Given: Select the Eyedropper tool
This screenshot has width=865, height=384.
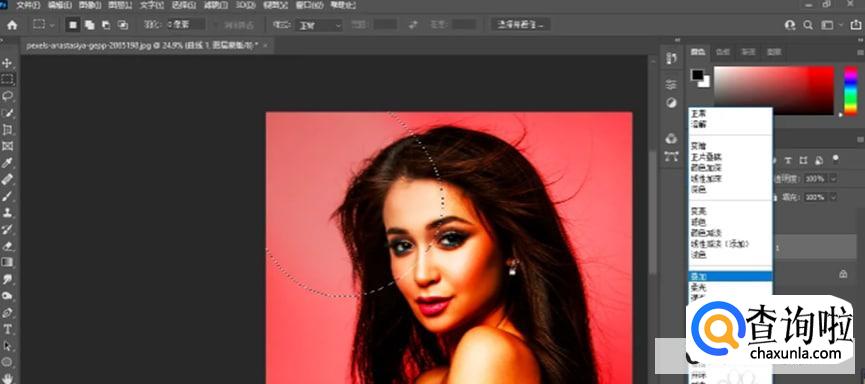Looking at the screenshot, I should (7, 163).
